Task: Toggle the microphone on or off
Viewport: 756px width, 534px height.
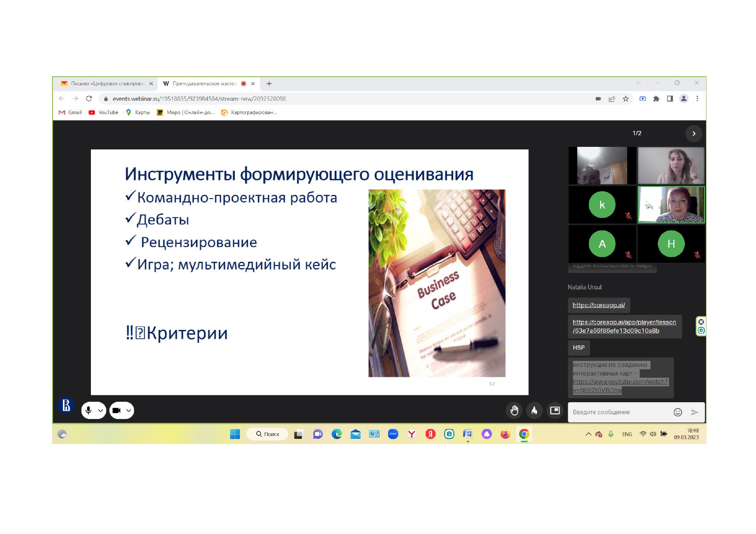Action: pos(88,410)
